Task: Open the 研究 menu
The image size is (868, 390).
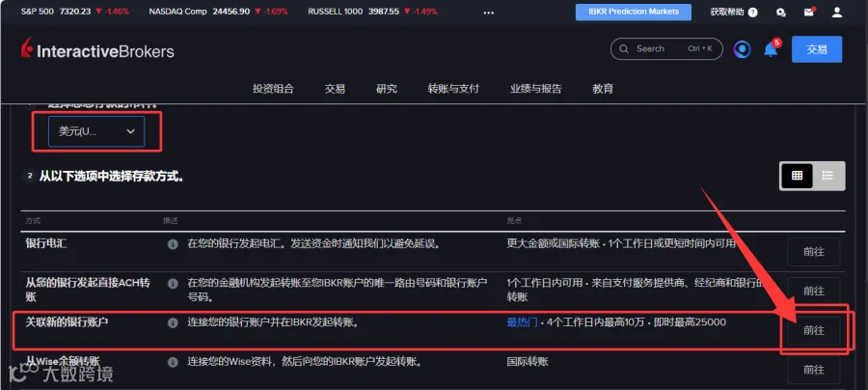Action: pos(387,89)
